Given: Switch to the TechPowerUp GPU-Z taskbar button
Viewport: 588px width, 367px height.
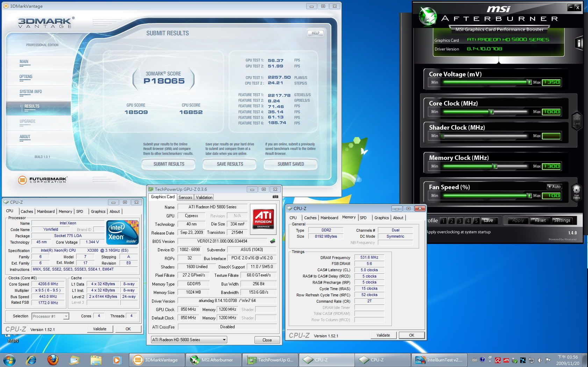Looking at the screenshot, I should 270,360.
